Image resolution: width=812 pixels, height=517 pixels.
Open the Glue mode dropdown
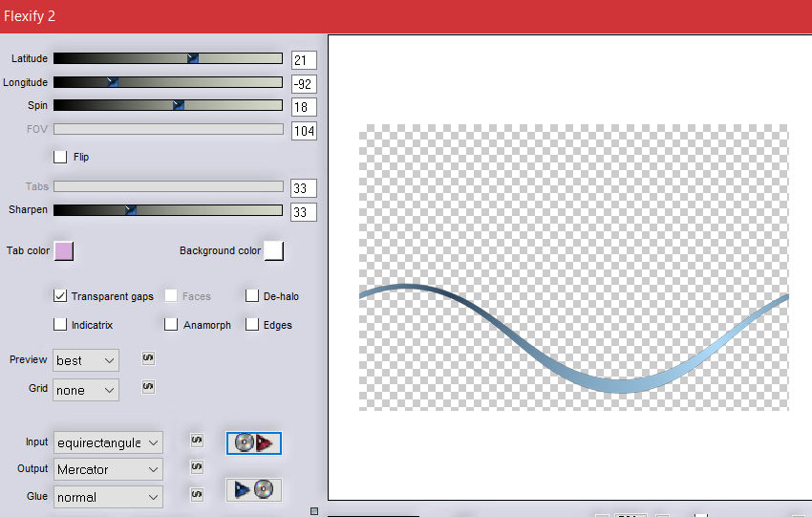[108, 497]
